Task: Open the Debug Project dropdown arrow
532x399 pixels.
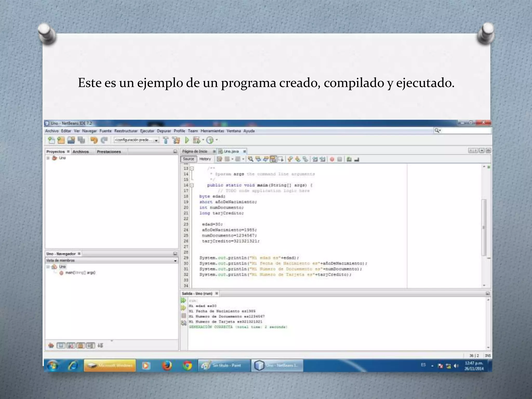Action: [x=203, y=140]
